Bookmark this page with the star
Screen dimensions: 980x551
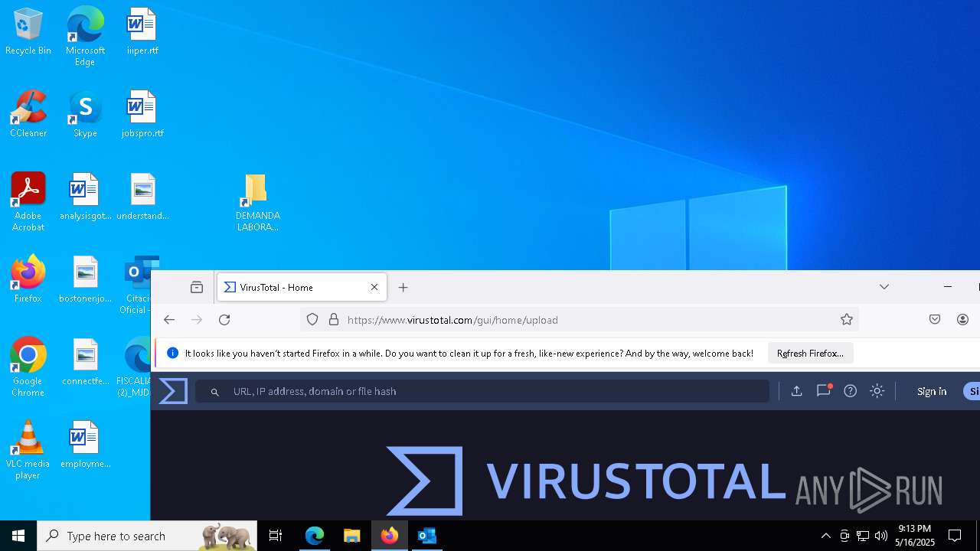[x=847, y=320]
